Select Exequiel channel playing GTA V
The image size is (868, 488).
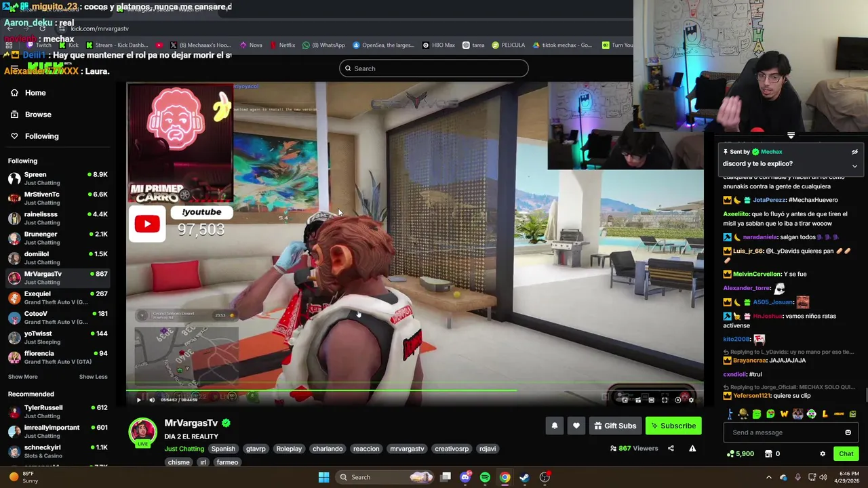(58, 298)
